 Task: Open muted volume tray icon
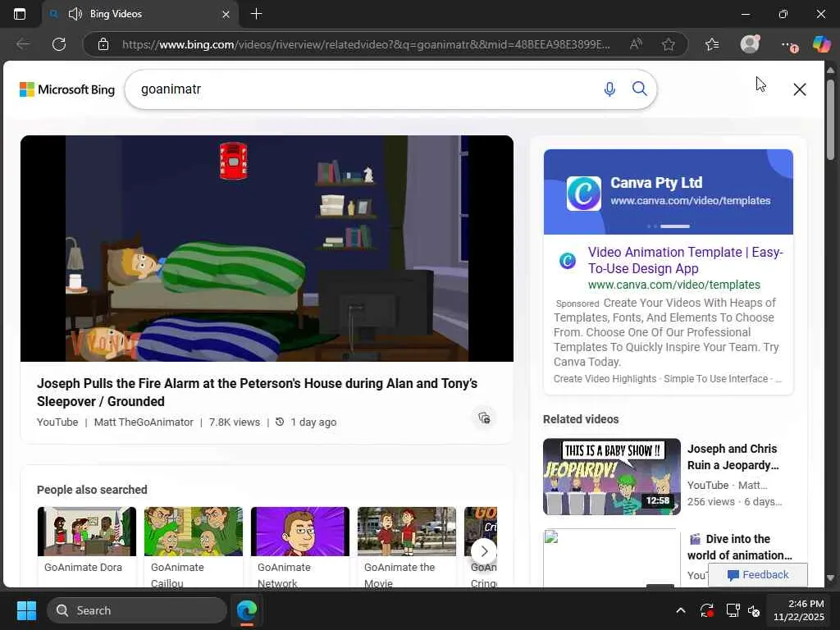point(754,610)
